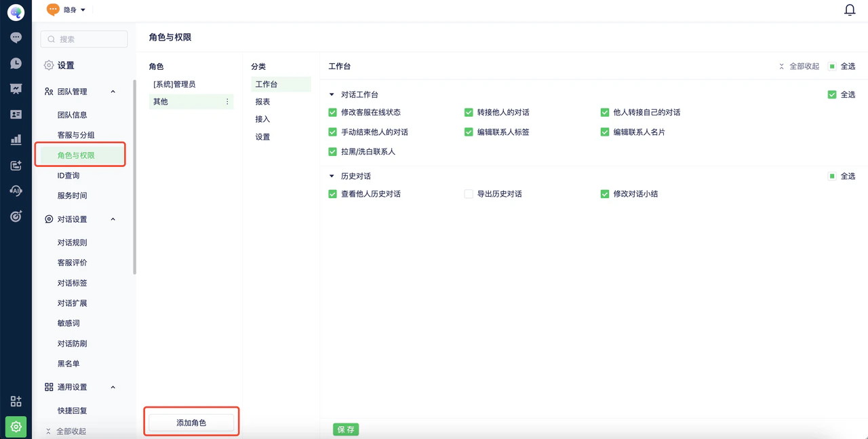Click the 设置 heading with gear
The width and height of the screenshot is (868, 439).
(x=60, y=66)
